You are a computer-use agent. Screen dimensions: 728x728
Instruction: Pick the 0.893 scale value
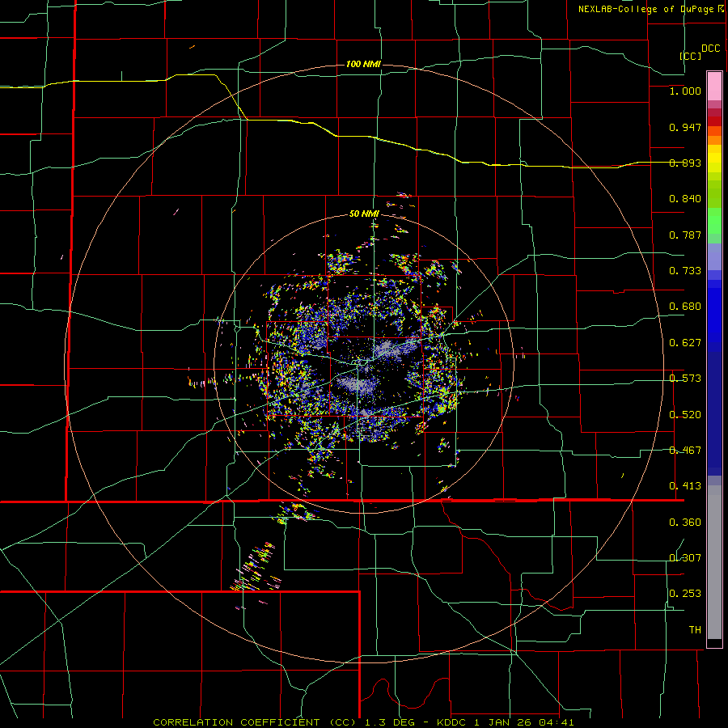[685, 163]
